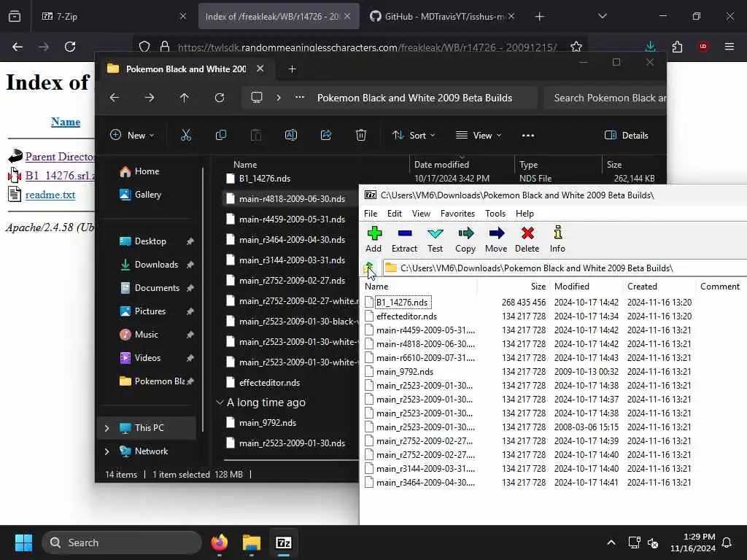
Task: Click the Explorer search box
Action: [605, 98]
